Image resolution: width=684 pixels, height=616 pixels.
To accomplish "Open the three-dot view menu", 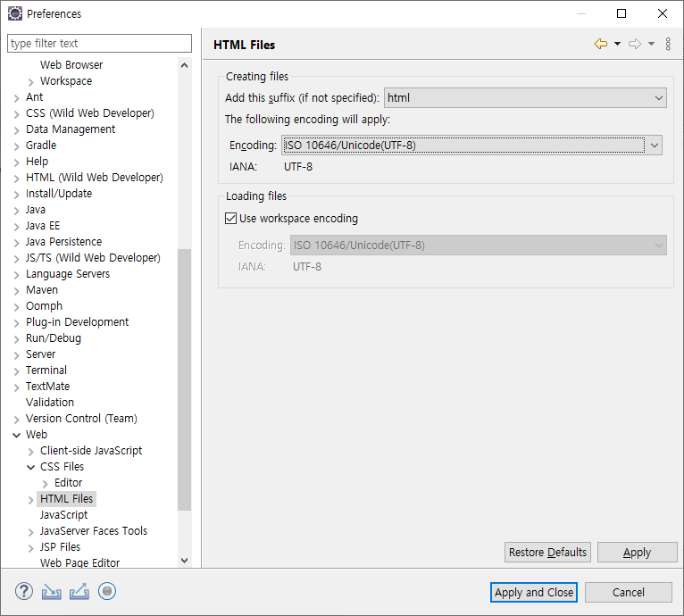I will point(668,44).
